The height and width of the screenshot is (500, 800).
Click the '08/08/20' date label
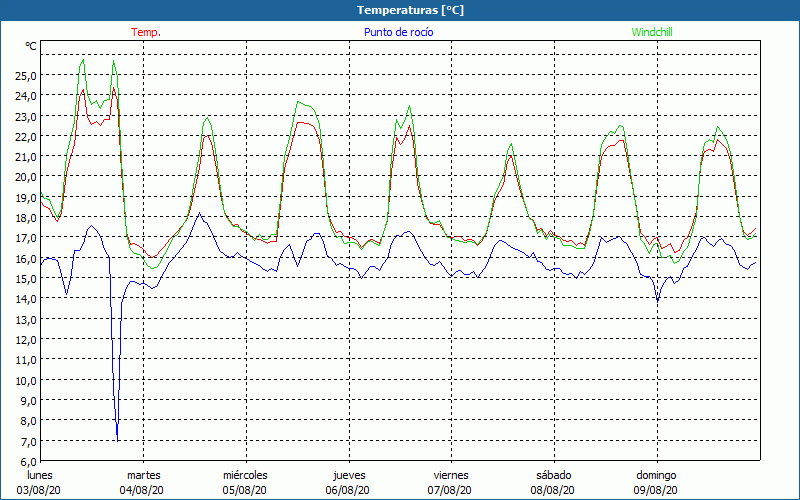click(553, 490)
